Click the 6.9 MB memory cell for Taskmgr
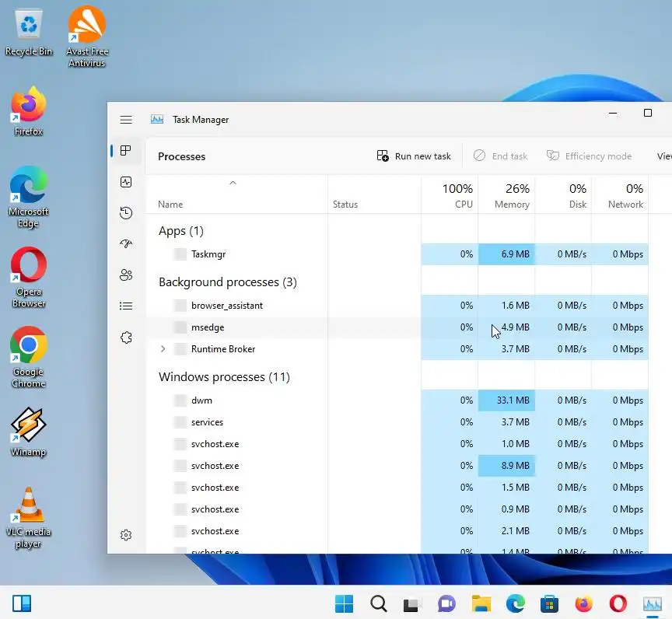 (506, 254)
